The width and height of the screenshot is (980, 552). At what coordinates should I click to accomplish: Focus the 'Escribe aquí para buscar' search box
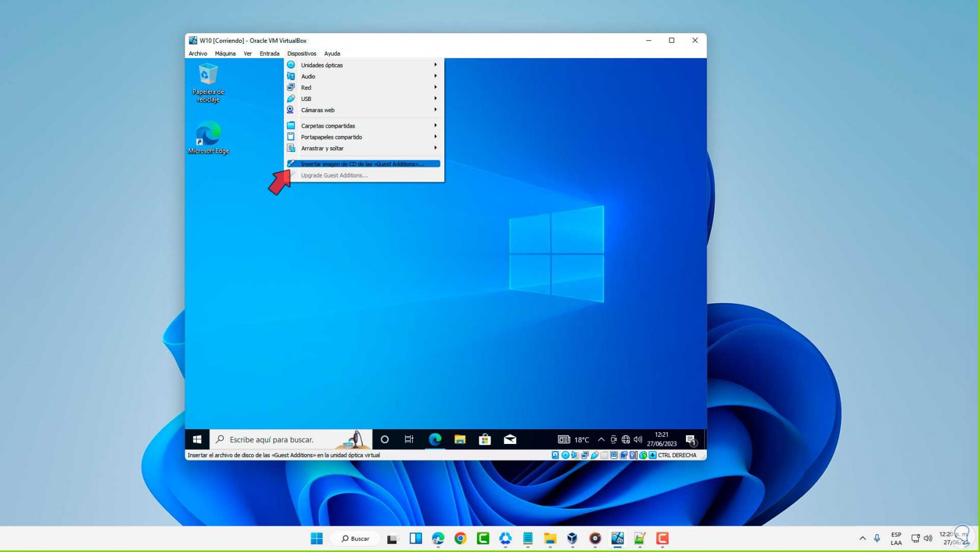click(291, 440)
